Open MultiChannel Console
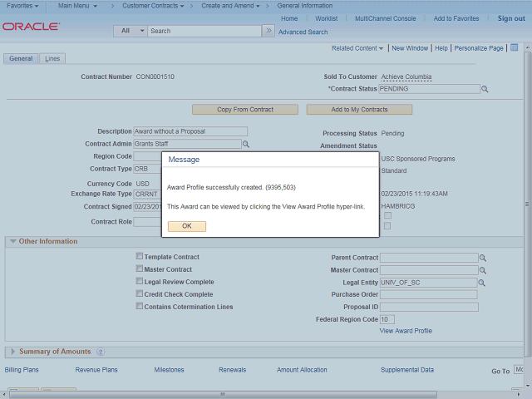The image size is (532, 399). pos(385,18)
